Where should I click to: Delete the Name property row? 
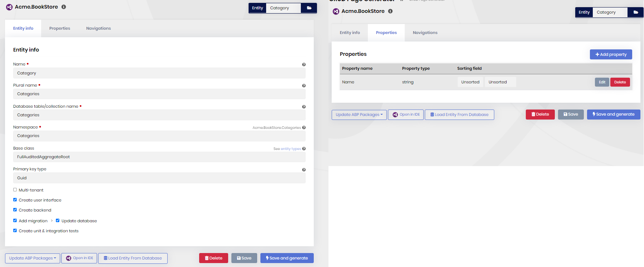click(x=620, y=82)
